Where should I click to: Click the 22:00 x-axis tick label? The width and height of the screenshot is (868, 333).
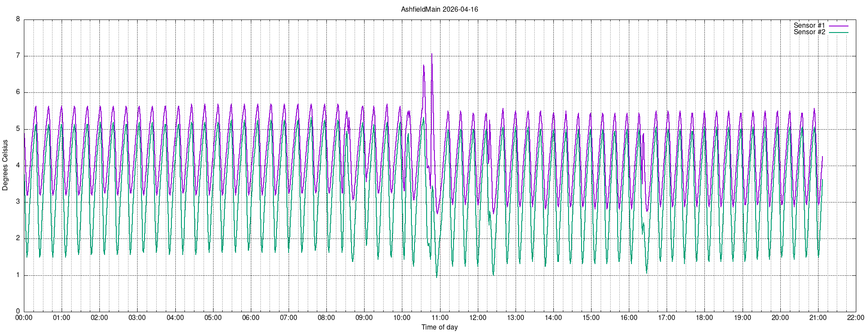click(855, 318)
